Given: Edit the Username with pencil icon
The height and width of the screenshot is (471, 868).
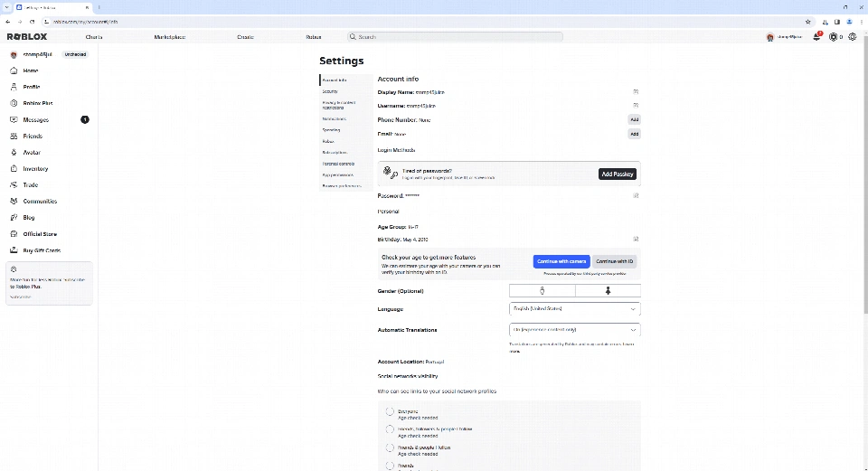Looking at the screenshot, I should pyautogui.click(x=636, y=105).
